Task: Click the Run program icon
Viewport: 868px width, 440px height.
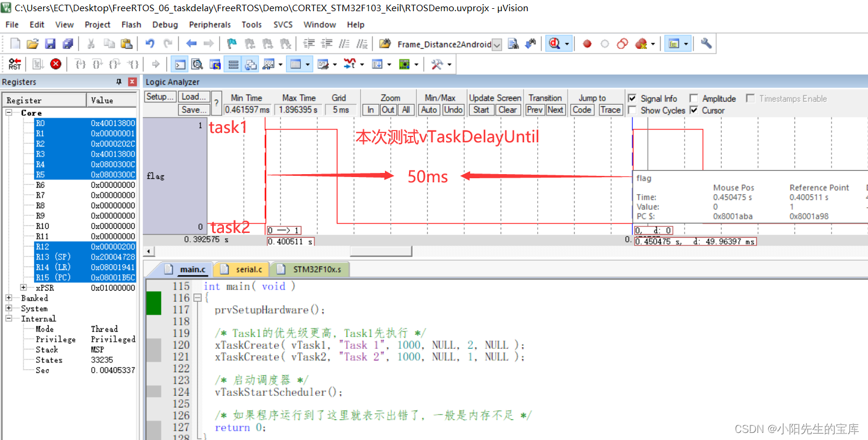Action: (38, 64)
